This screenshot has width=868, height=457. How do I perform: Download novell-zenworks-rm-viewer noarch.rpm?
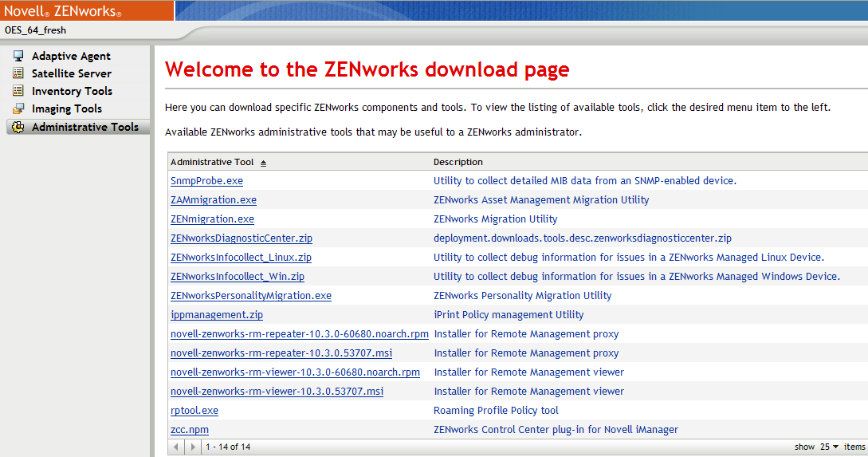(295, 372)
